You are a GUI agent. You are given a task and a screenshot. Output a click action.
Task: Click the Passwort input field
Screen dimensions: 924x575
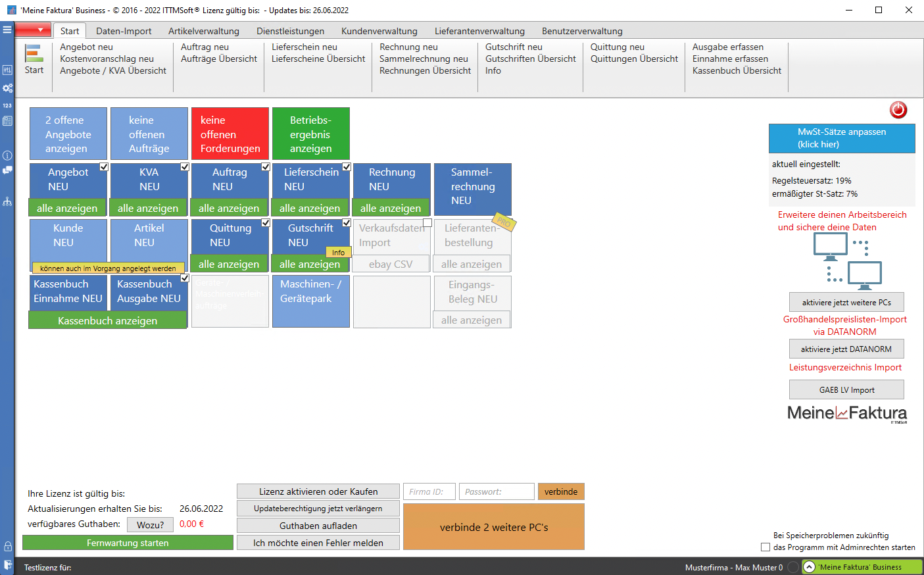click(497, 491)
